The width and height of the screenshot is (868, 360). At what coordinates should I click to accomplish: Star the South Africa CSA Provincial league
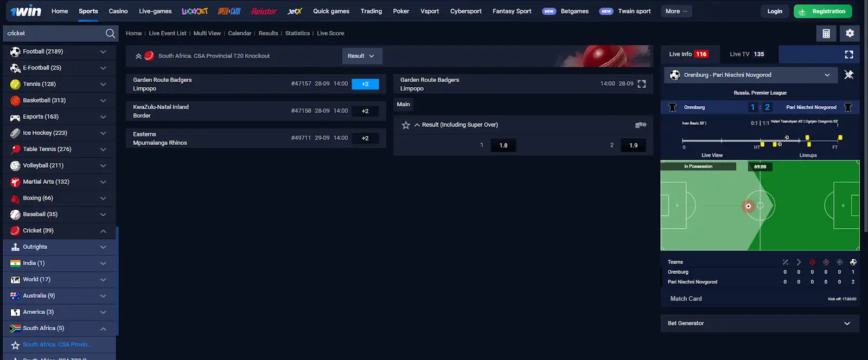point(15,345)
